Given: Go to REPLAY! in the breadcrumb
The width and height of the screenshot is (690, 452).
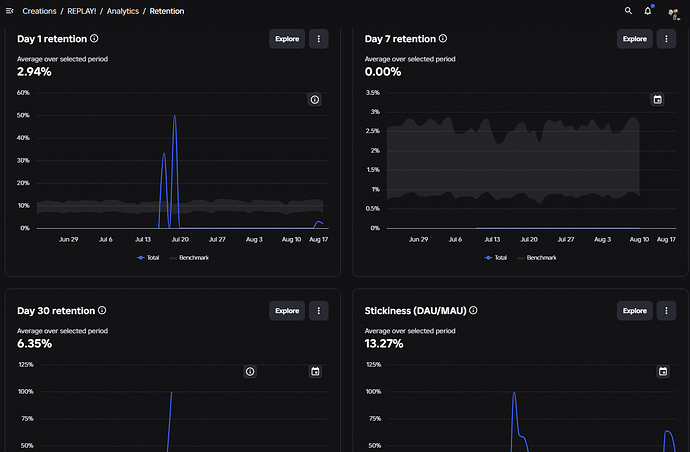Looking at the screenshot, I should pos(81,11).
